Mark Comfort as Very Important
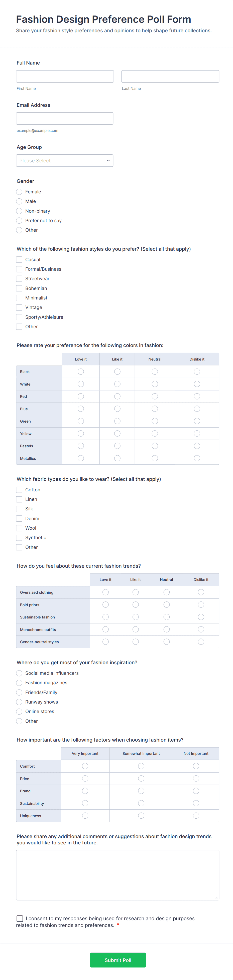 (x=85, y=766)
